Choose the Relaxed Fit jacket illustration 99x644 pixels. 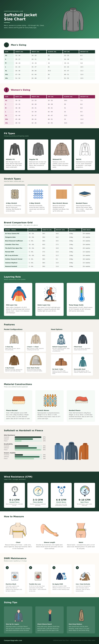[61, 149]
